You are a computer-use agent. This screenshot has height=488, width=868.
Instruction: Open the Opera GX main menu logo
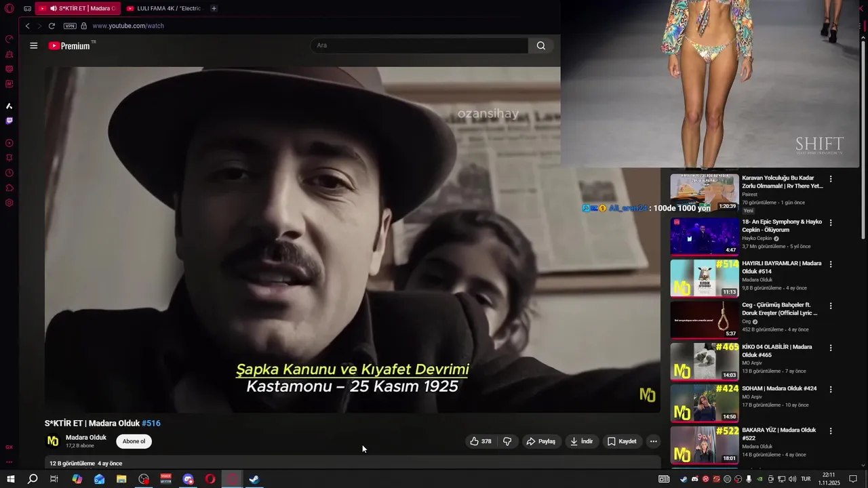[9, 9]
